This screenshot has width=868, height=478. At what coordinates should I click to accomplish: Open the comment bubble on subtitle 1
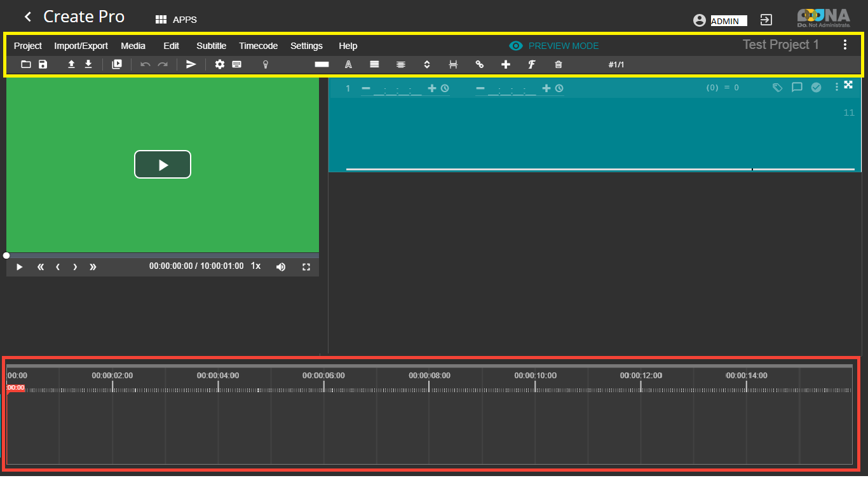click(x=797, y=88)
